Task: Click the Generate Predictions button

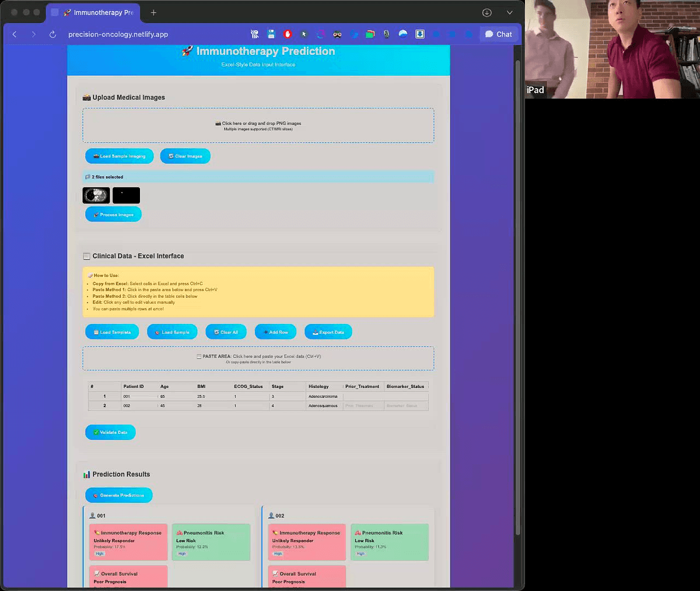Action: click(x=118, y=495)
